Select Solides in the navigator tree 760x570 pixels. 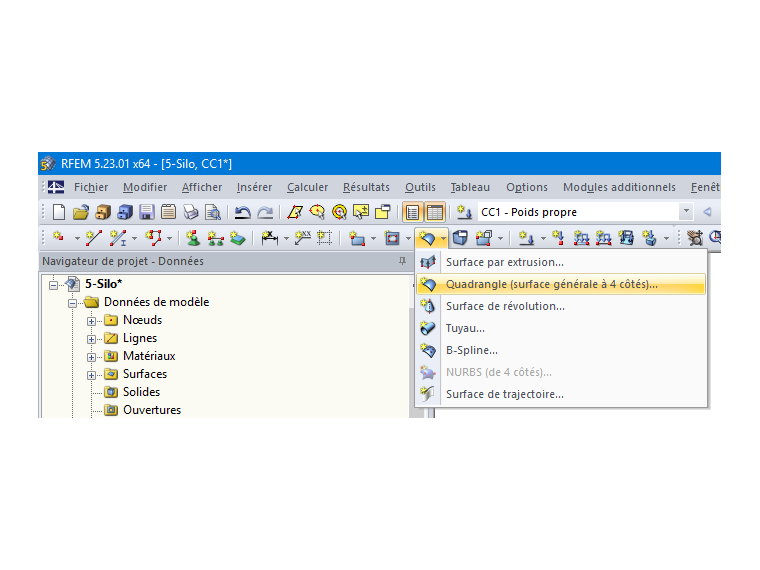tap(141, 392)
